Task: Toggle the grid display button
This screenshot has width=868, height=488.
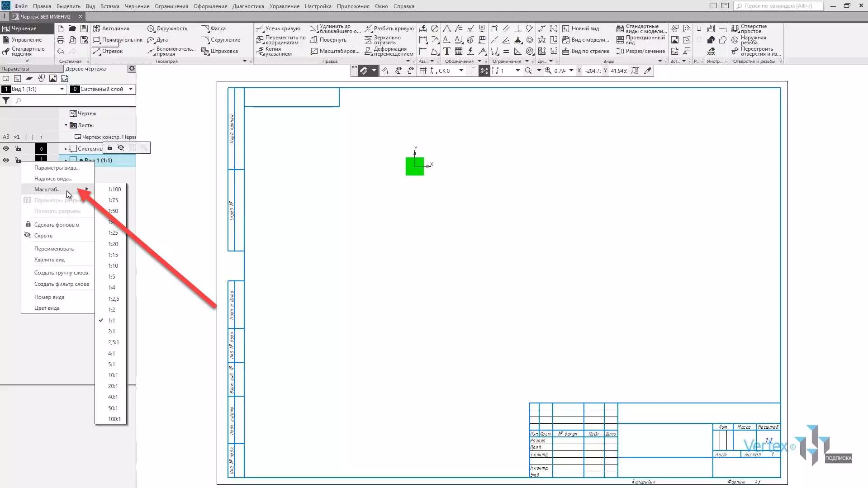Action: tap(423, 71)
